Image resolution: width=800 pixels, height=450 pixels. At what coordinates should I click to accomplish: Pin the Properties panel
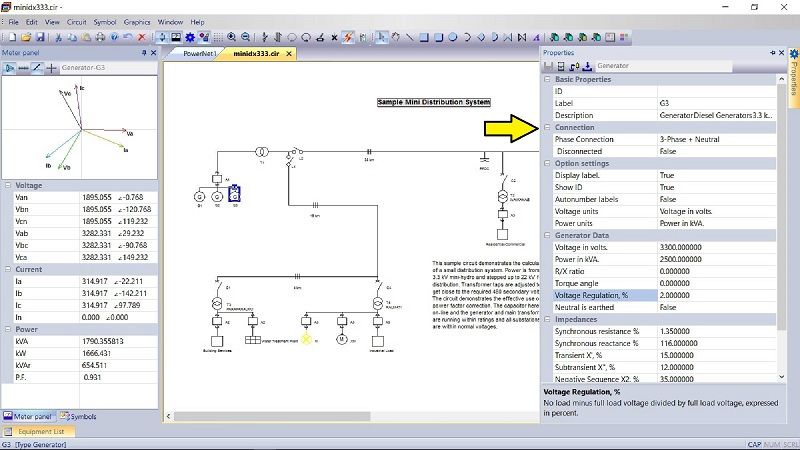coord(772,53)
